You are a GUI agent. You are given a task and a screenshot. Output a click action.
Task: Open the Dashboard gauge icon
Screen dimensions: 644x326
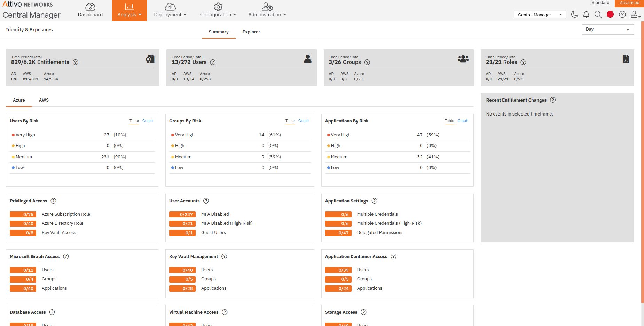point(90,7)
